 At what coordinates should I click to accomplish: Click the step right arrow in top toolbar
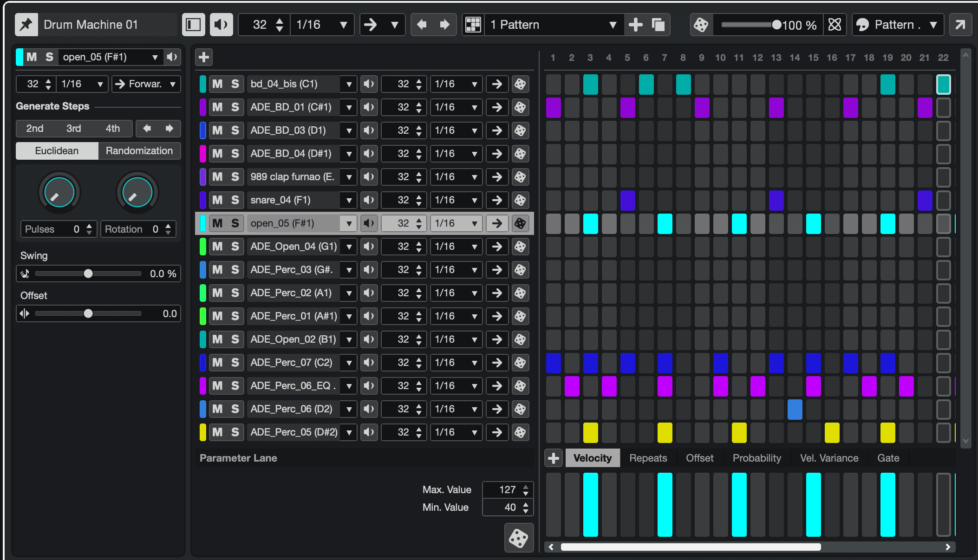[x=444, y=25]
